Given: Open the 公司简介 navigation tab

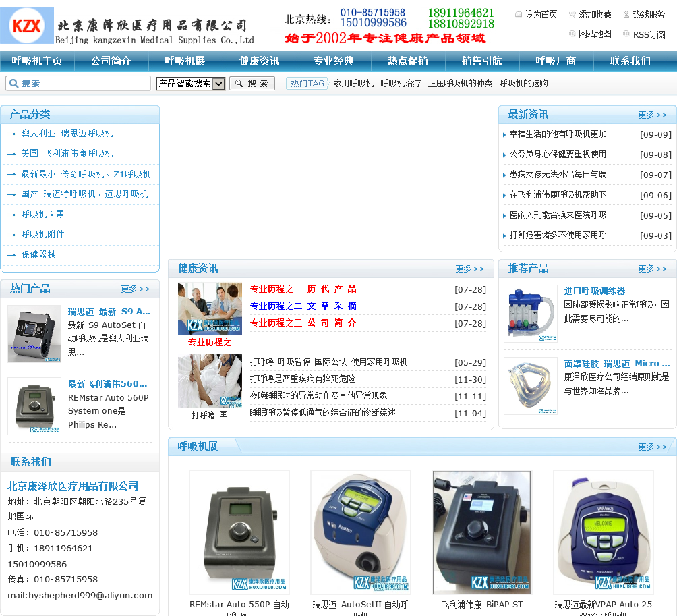Looking at the screenshot, I should [x=111, y=61].
